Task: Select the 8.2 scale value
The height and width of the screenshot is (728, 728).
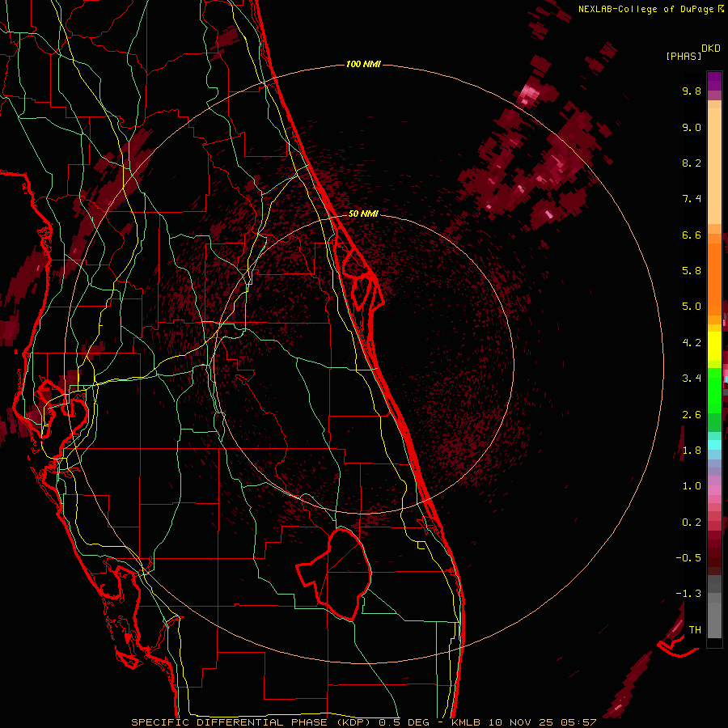Action: 692,163
